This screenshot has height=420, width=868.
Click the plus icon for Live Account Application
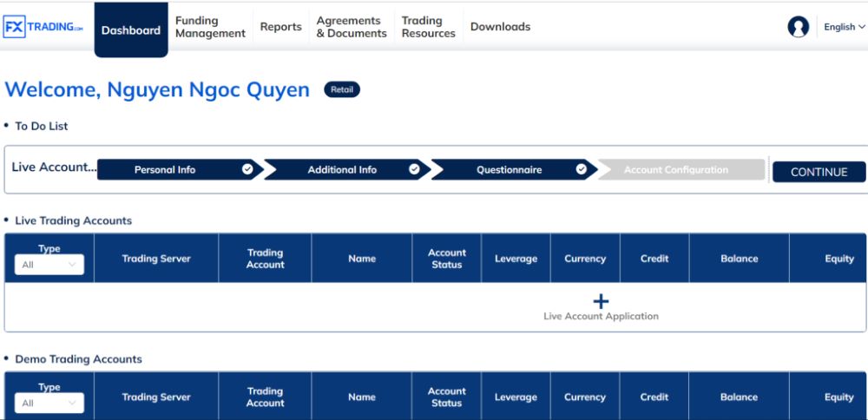601,301
